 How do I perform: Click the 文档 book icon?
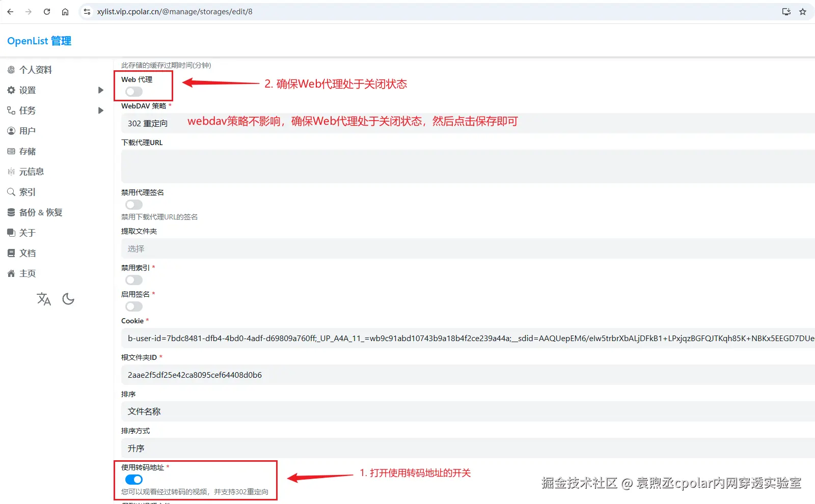(x=11, y=253)
